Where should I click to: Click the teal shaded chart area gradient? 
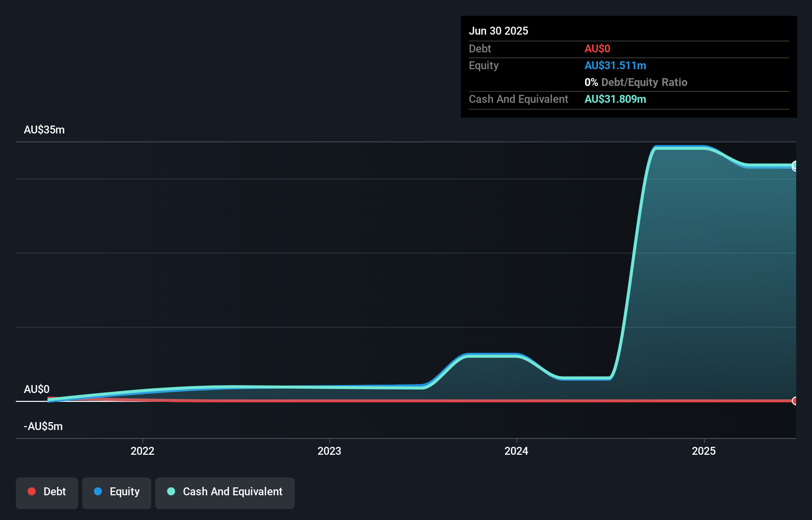point(717,272)
